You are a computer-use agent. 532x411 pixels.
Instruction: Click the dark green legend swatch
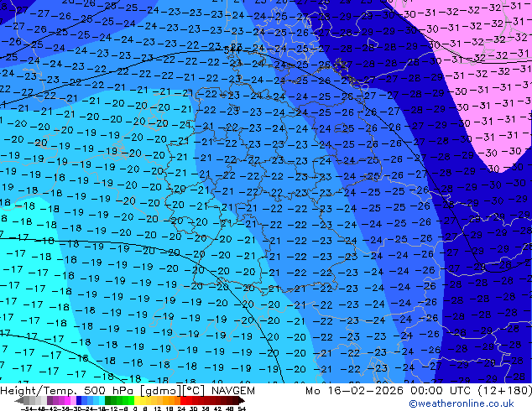pos(108,401)
